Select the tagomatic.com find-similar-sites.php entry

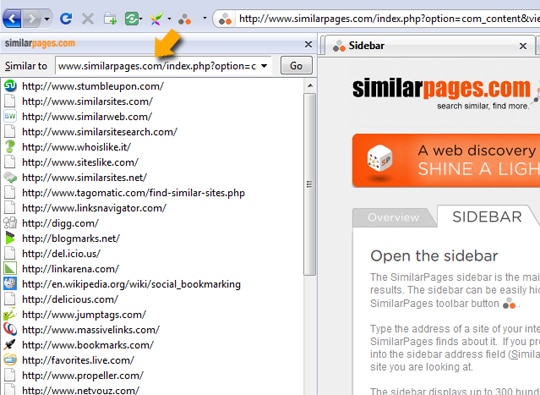[134, 193]
